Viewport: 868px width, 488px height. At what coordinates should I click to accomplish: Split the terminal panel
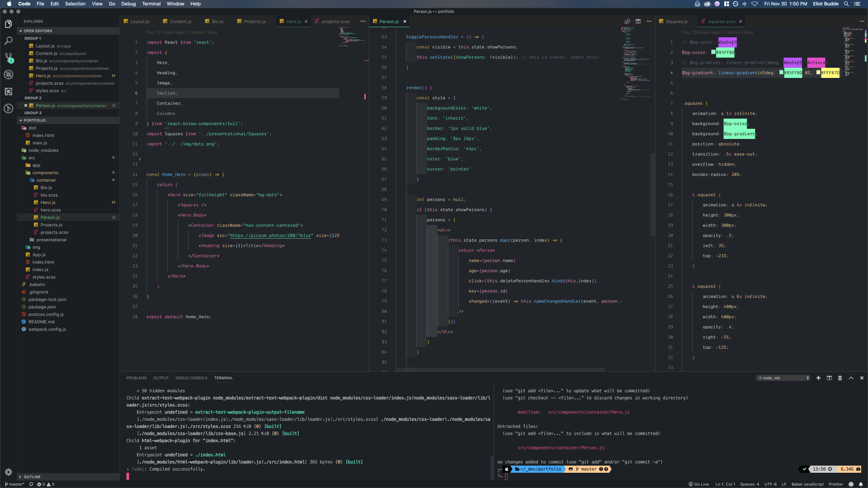coord(829,378)
